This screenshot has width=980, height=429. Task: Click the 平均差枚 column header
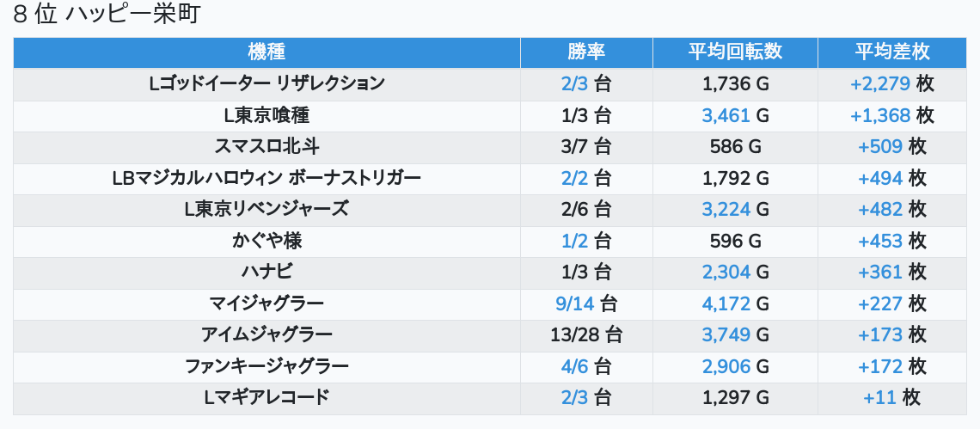pos(892,52)
